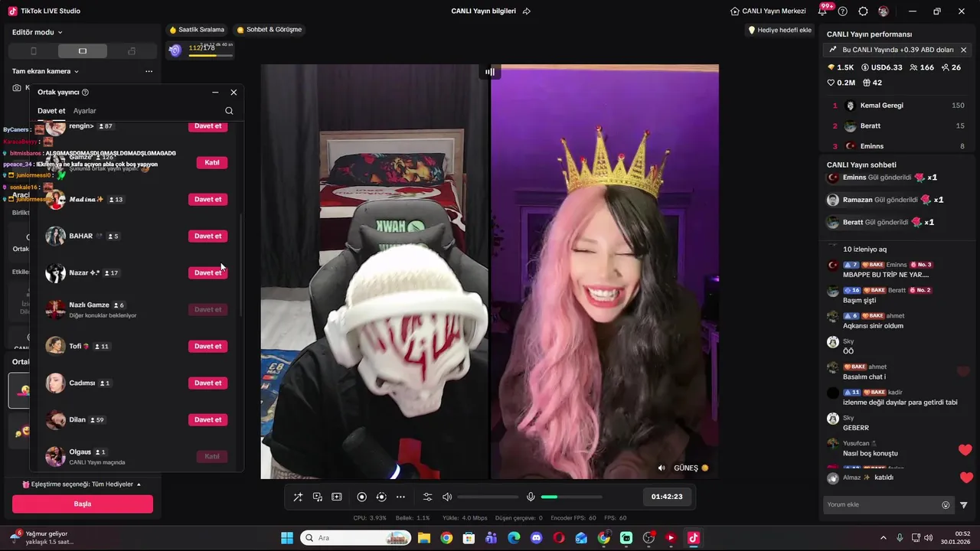
Task: Mute GÜNEŞ guest speaker icon
Action: 662,468
